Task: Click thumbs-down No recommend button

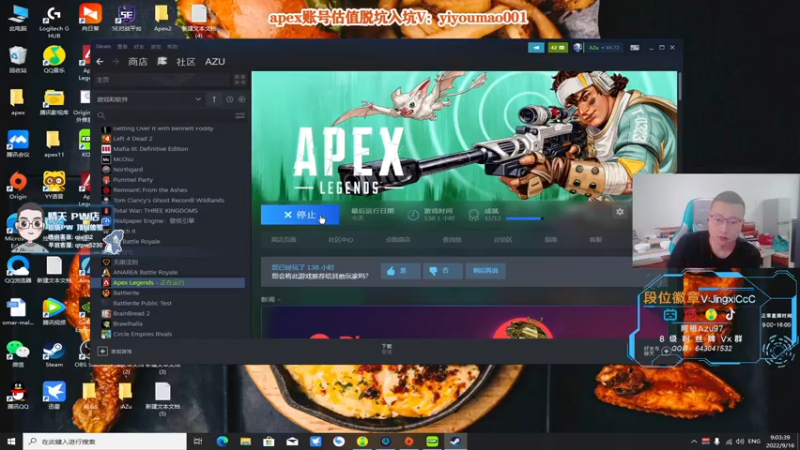Action: pos(442,271)
